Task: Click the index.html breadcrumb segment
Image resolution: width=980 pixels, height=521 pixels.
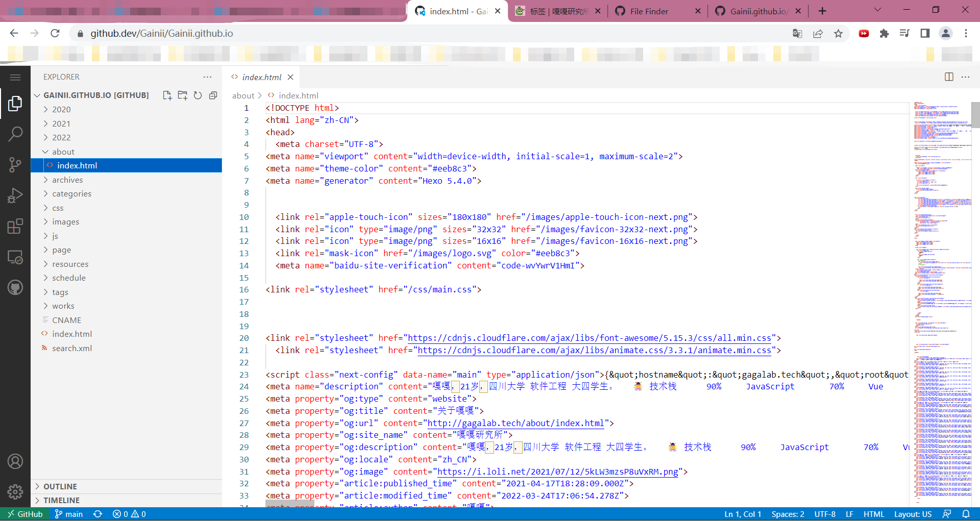Action: pos(298,95)
